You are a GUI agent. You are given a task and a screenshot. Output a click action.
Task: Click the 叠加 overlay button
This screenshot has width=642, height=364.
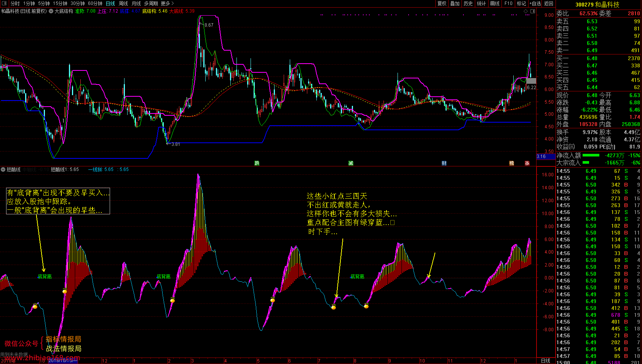[x=455, y=3]
